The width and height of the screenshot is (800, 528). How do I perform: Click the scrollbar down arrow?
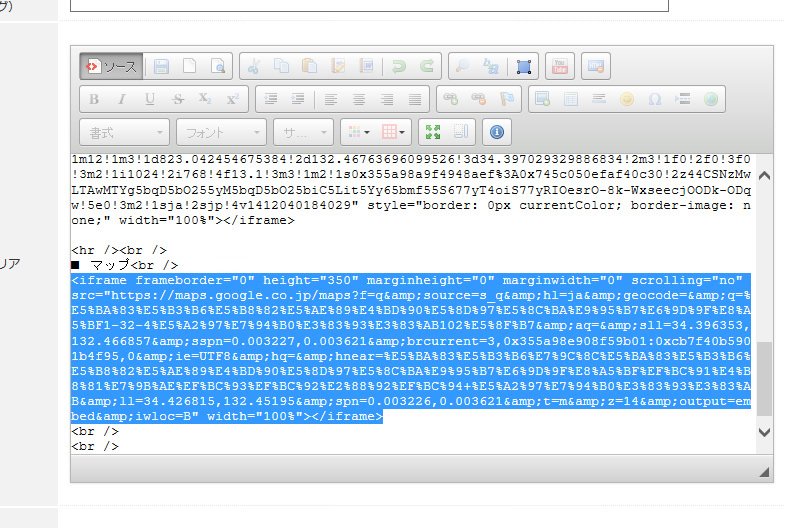(764, 433)
